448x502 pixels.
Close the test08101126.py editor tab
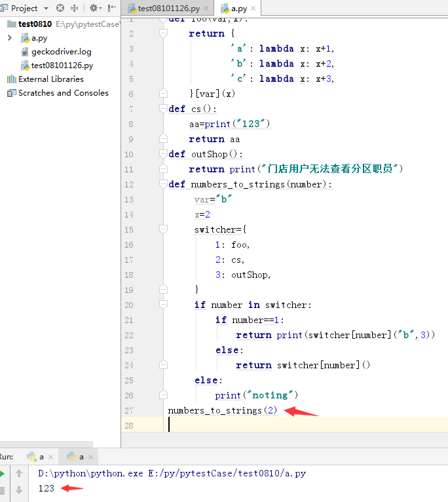point(206,9)
